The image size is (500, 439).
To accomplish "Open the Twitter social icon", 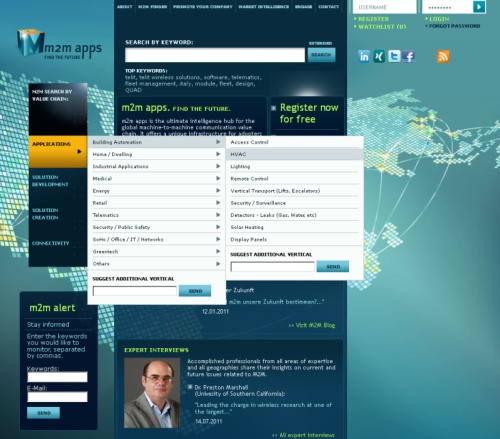I will coord(394,56).
